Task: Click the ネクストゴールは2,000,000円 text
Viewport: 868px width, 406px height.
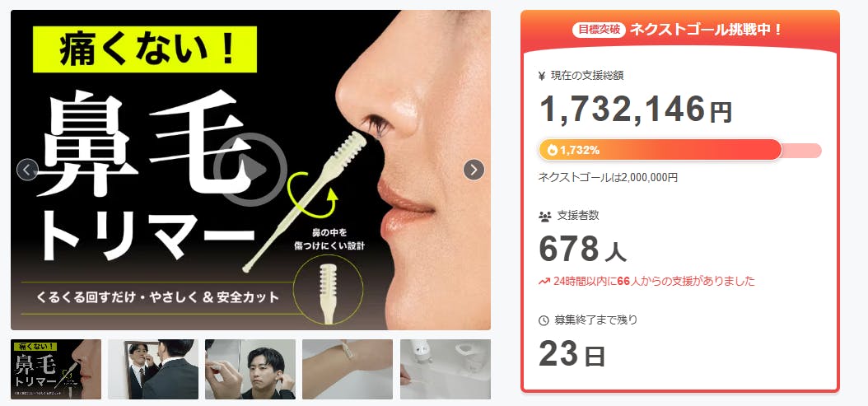Action: pyautogui.click(x=608, y=178)
